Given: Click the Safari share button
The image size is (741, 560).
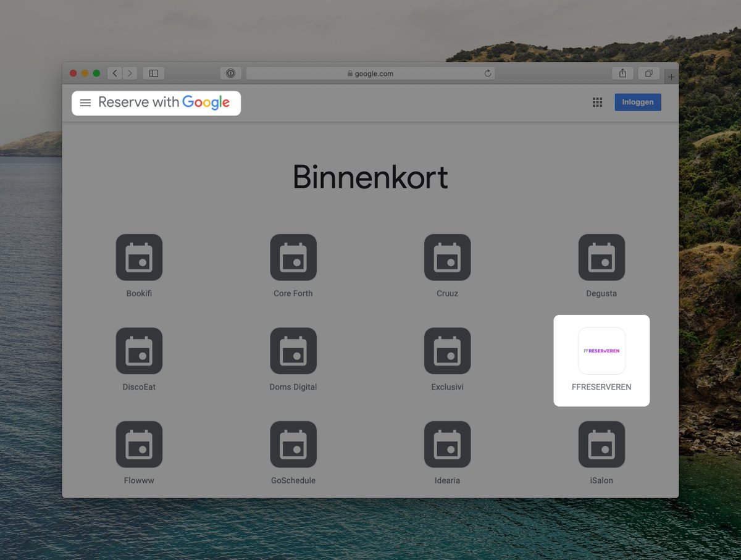Looking at the screenshot, I should [622, 73].
